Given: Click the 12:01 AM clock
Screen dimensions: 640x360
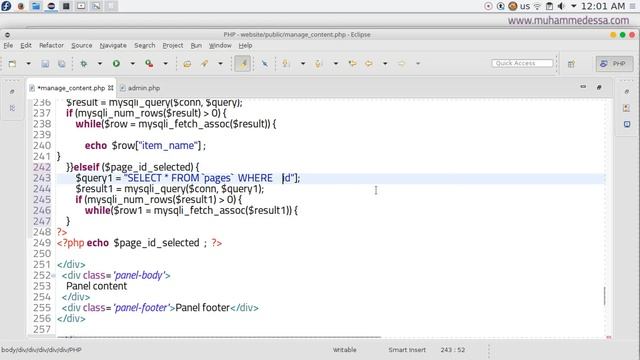Looking at the screenshot, I should tap(603, 6).
